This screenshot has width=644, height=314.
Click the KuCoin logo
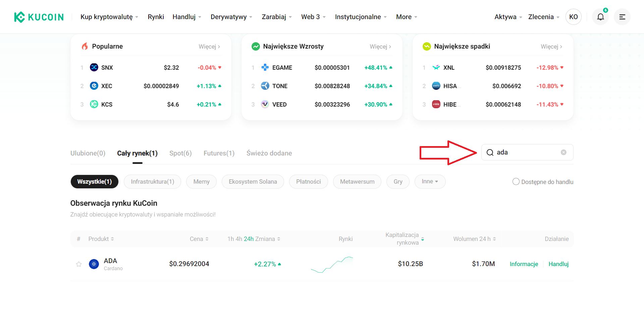pos(39,17)
